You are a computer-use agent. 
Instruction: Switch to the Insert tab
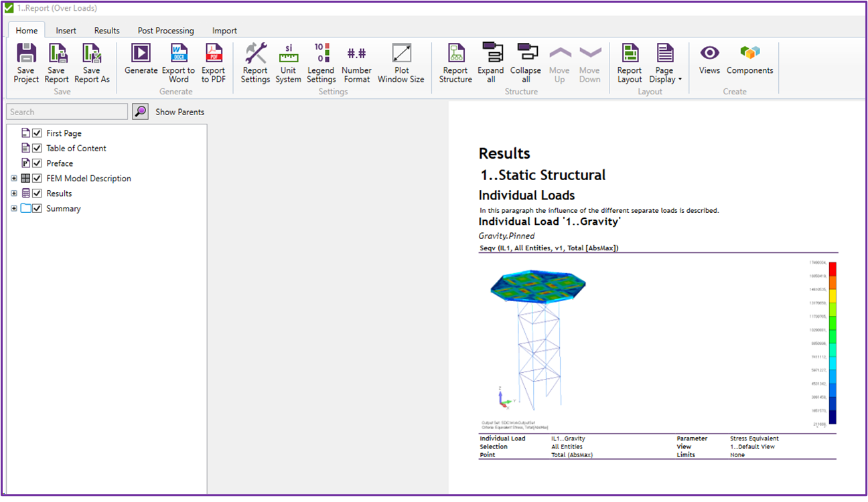click(x=66, y=30)
